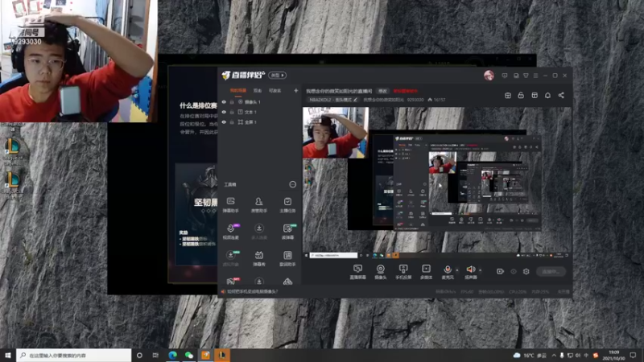
Task: Open the streaming settings gear
Action: [x=526, y=271]
